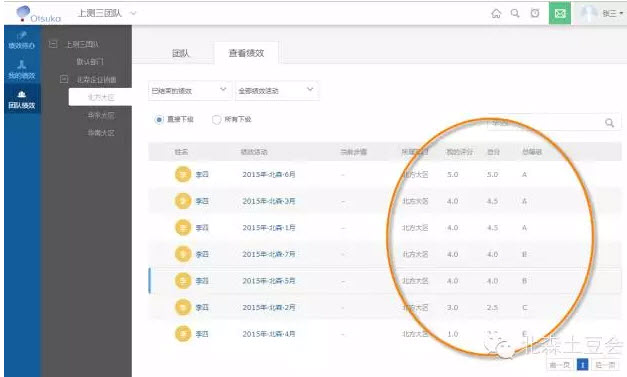Viewport: 627px width, 377px height.
Task: Select the 所有下级 radio button
Action: (x=216, y=120)
